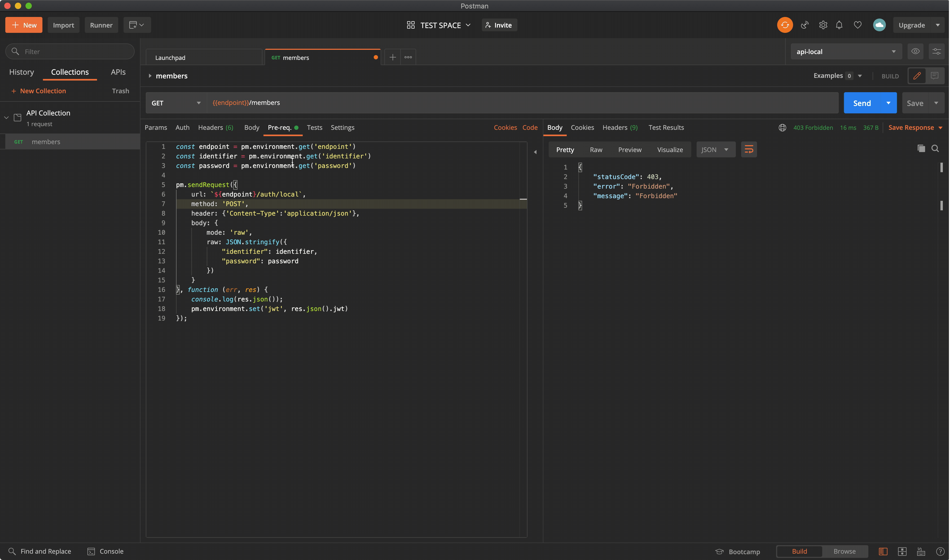Image resolution: width=950 pixels, height=560 pixels.
Task: Select the Preview response view
Action: tap(630, 149)
